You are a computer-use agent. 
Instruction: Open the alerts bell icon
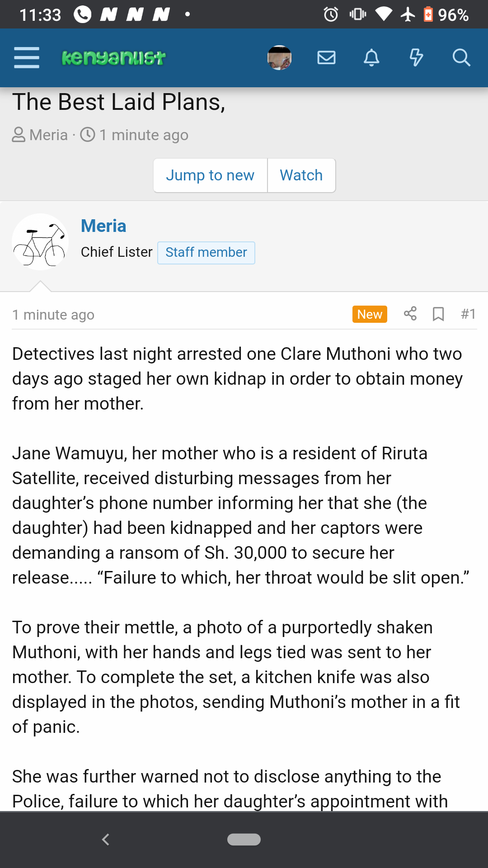[x=371, y=58]
